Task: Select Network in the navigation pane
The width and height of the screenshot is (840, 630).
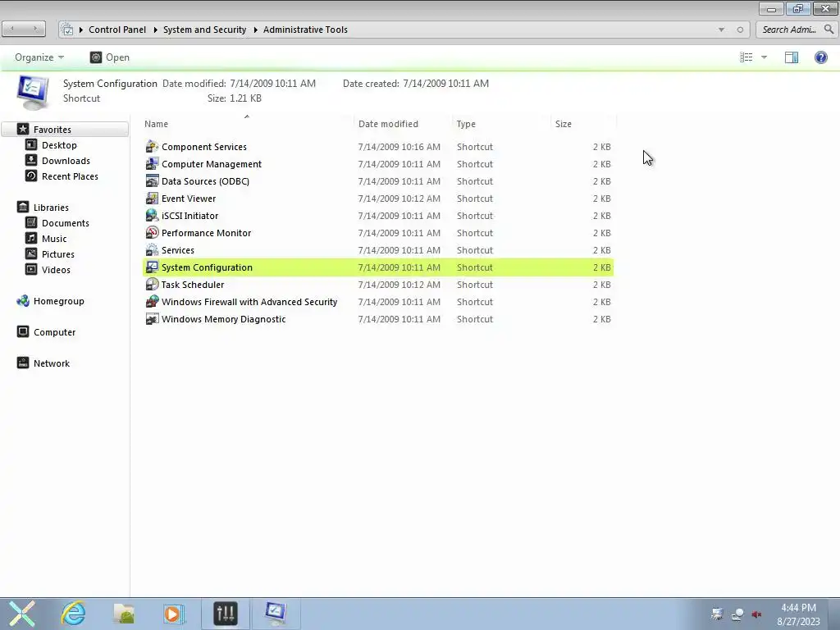Action: click(52, 363)
